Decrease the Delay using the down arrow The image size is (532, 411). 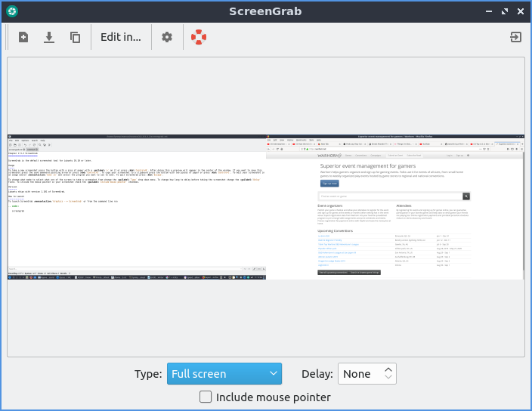[388, 378]
